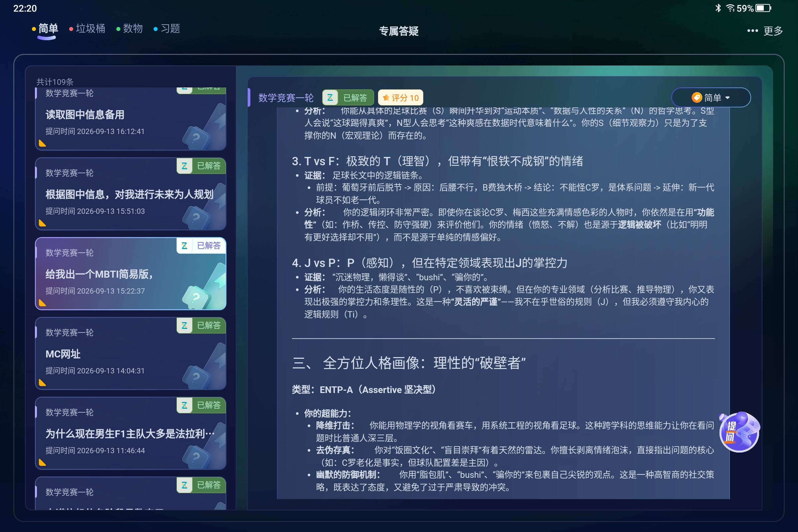
Task: Click question-mark cube icon on 读取图中信息备用 card
Action: pos(197,138)
